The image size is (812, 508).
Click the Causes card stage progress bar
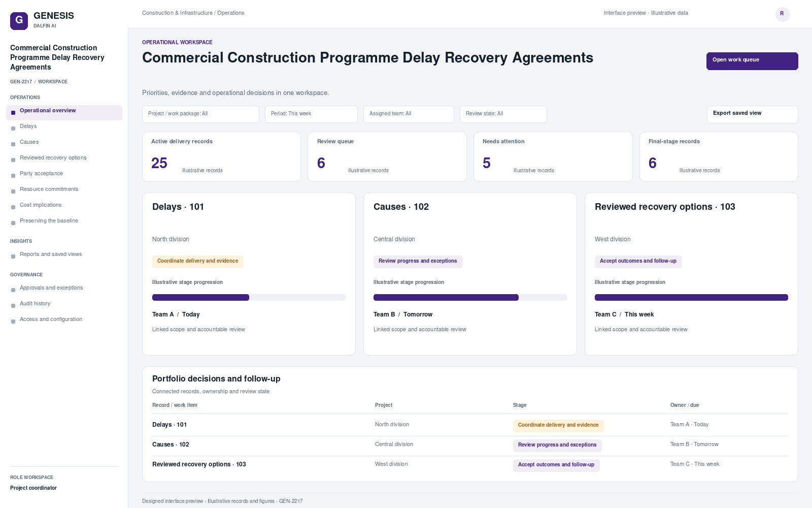tap(470, 298)
